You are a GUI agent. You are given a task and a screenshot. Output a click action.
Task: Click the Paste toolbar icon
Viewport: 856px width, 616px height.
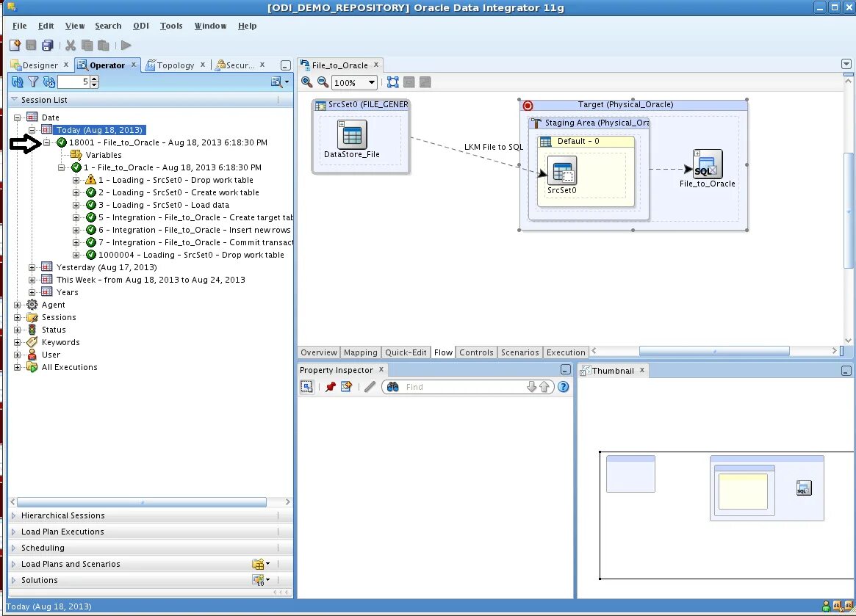click(x=103, y=46)
